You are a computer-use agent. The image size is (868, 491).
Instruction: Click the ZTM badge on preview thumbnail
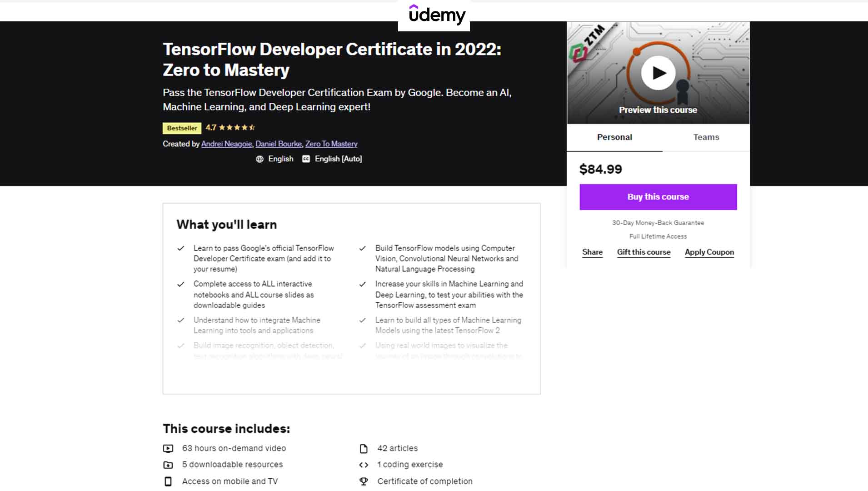pyautogui.click(x=587, y=44)
